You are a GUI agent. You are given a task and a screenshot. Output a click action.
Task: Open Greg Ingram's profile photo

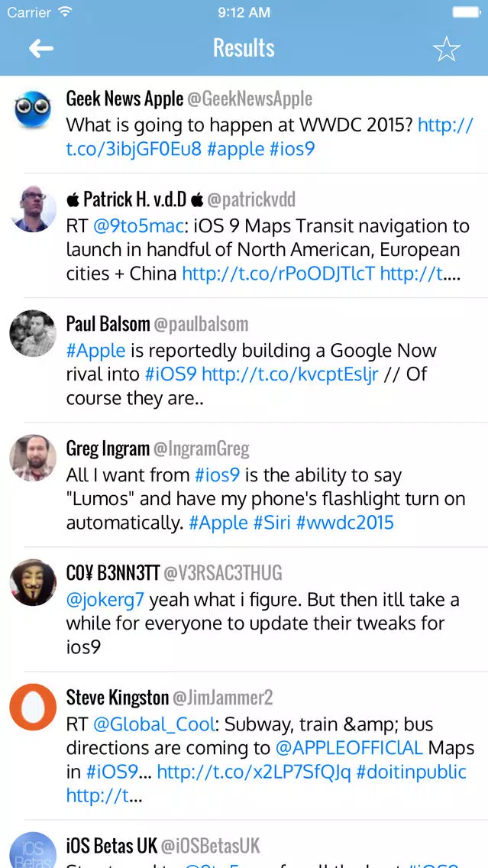coord(33,458)
